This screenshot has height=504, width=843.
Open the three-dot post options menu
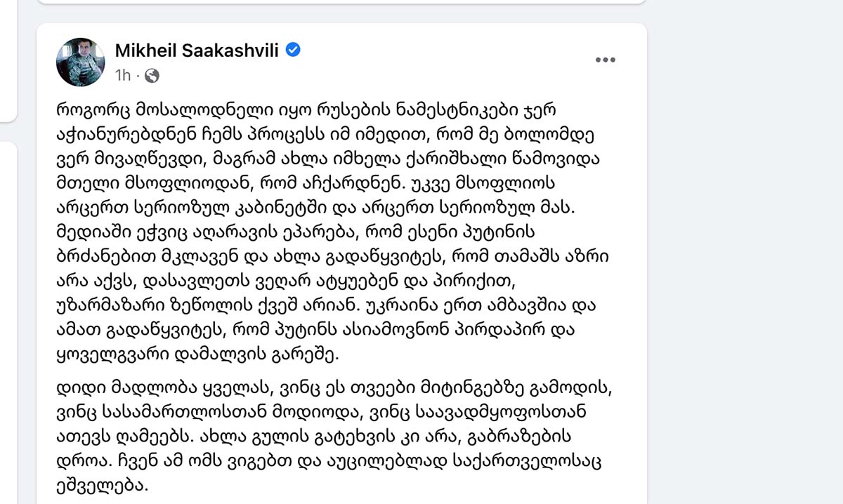605,60
